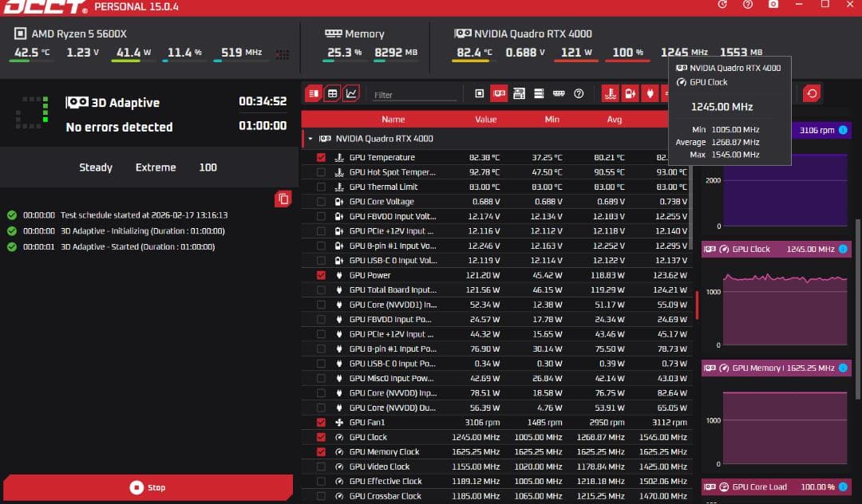
Task: Click the GPU Memory clock graph header
Action: pos(777,368)
